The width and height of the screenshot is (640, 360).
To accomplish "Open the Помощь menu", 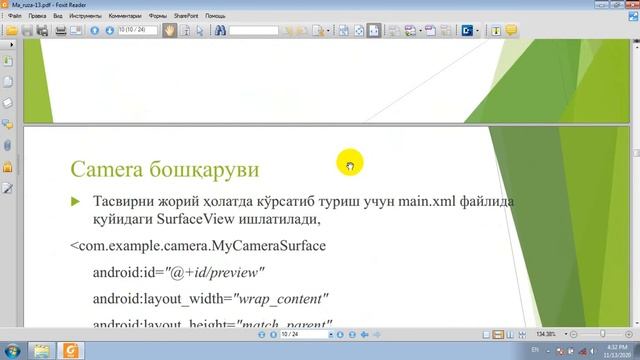I will pyautogui.click(x=215, y=16).
